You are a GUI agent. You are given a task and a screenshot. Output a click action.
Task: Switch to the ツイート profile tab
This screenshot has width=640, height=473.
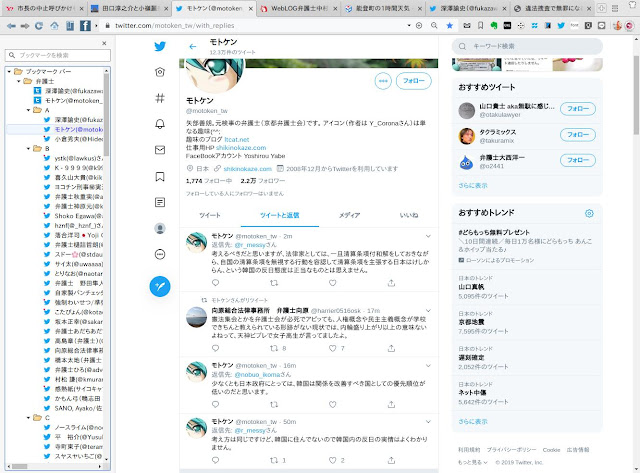[210, 215]
